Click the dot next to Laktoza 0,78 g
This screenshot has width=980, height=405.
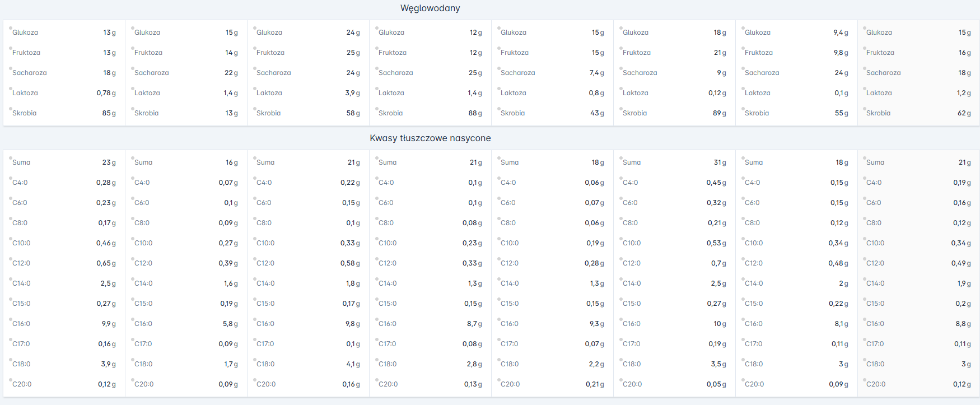10,88
